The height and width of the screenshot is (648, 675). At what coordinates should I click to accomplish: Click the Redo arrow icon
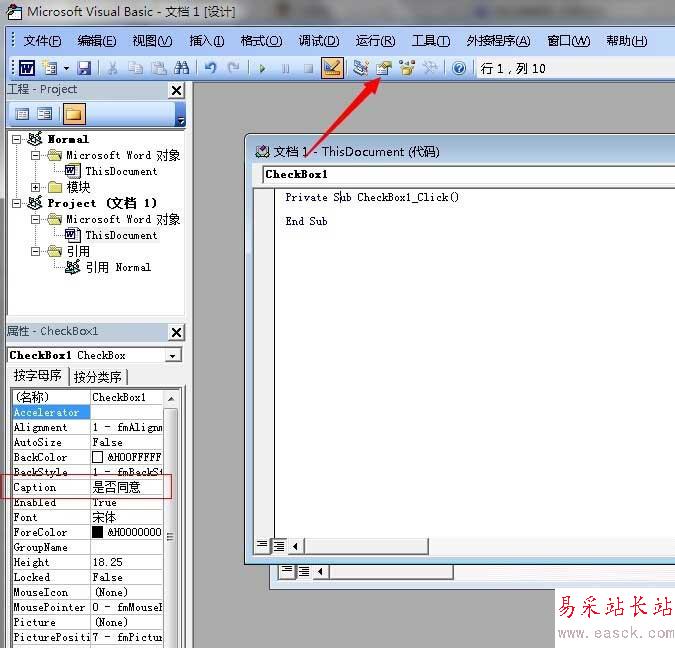click(233, 68)
